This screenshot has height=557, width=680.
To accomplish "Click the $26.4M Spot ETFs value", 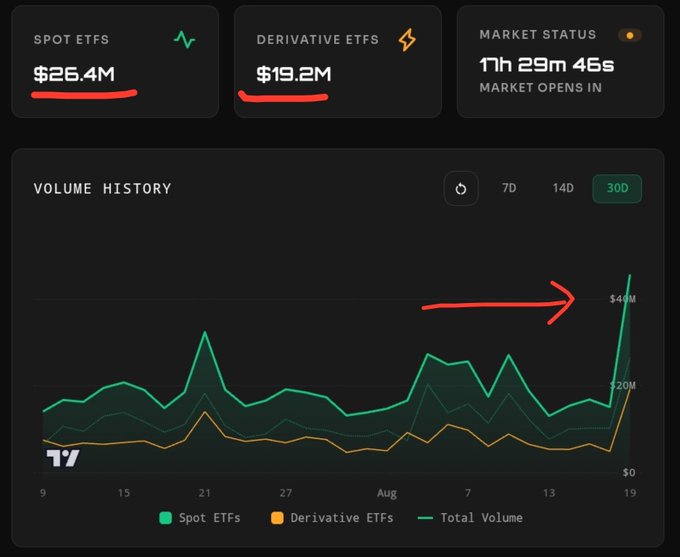I will tap(74, 74).
